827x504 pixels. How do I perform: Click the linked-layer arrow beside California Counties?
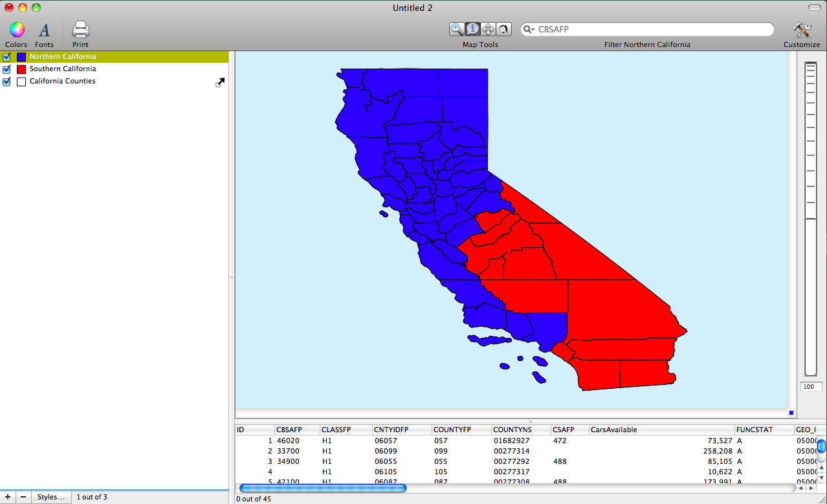coord(220,82)
